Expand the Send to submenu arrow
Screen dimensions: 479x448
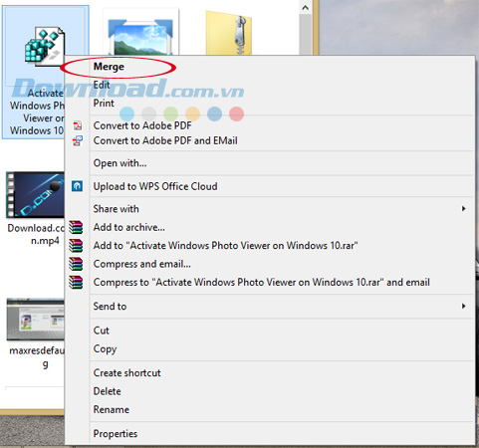pos(464,306)
